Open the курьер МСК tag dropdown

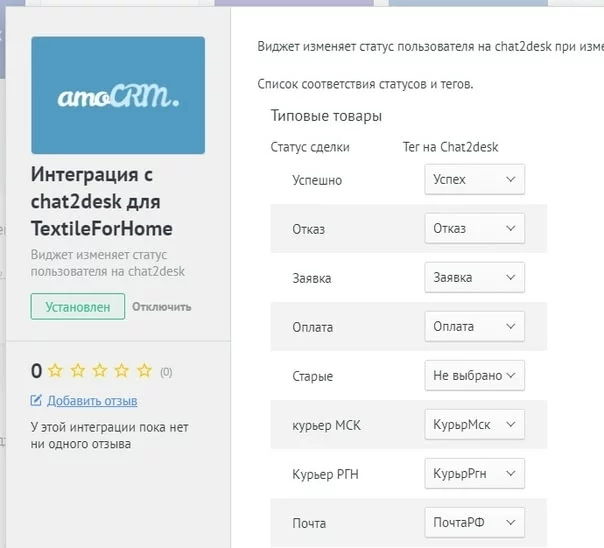[x=474, y=425]
